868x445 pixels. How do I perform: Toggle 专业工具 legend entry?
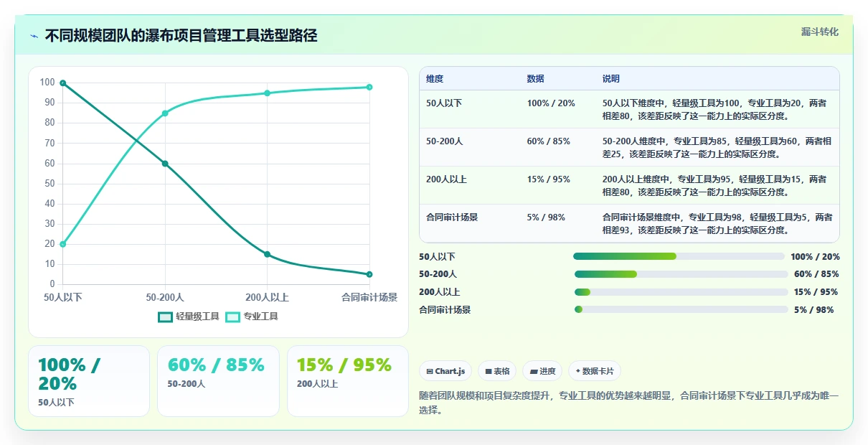(x=252, y=317)
